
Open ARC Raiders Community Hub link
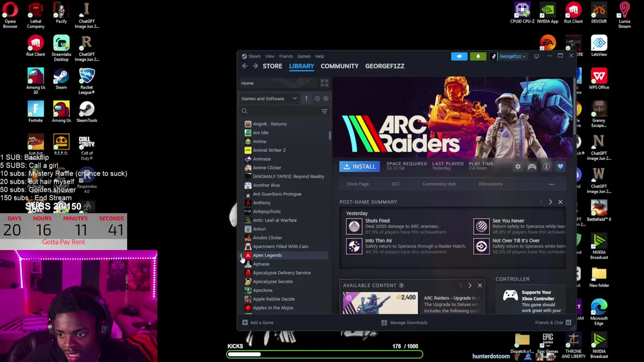[439, 184]
